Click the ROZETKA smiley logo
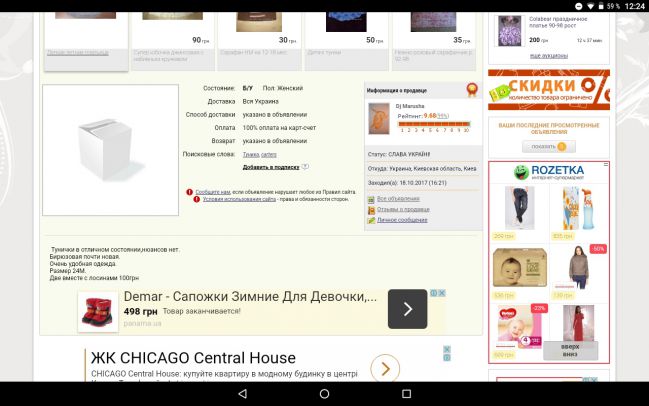 point(522,171)
